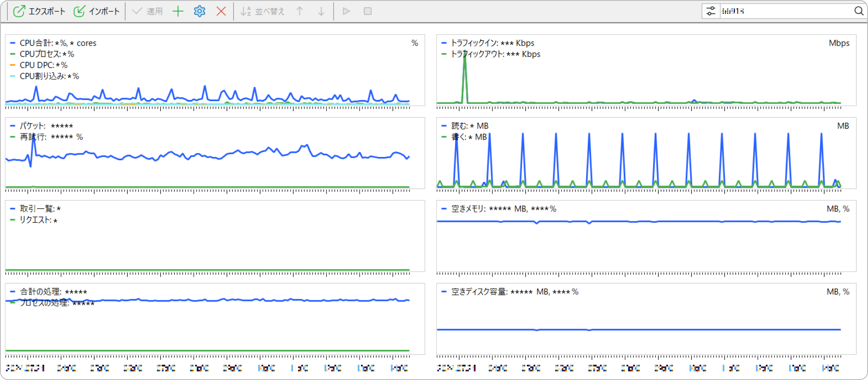Click the green color marker for トラフィックアウト
868x380 pixels.
[x=444, y=54]
